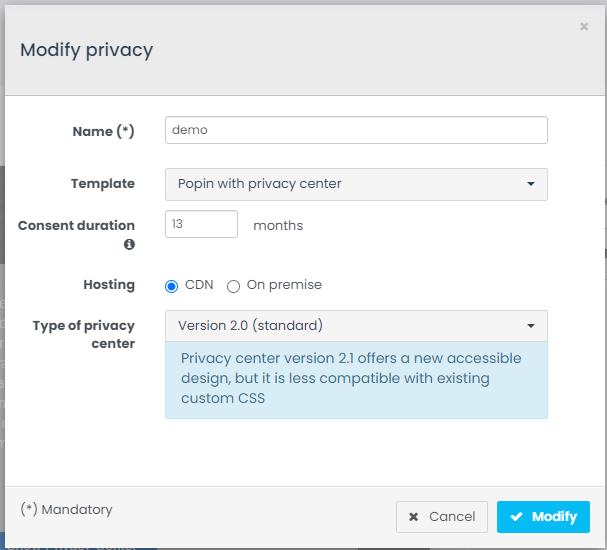Close the Modify privacy dialog with X
607x550 pixels.
click(584, 27)
